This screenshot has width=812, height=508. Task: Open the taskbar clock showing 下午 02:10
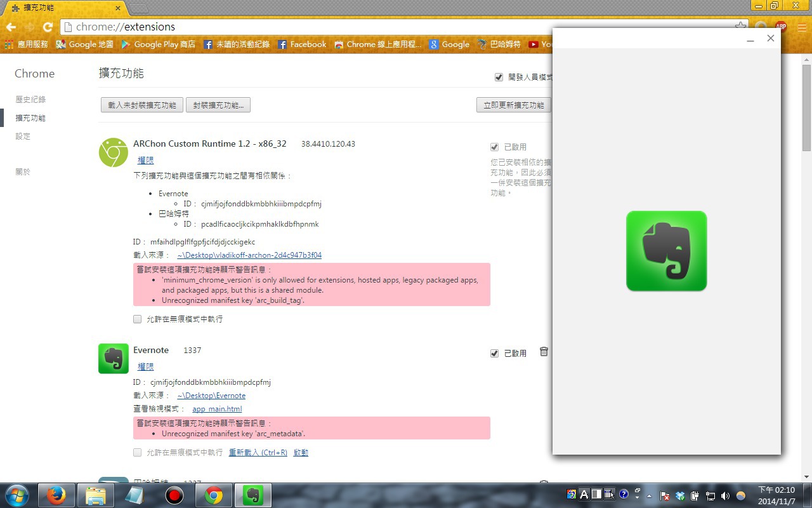point(776,495)
